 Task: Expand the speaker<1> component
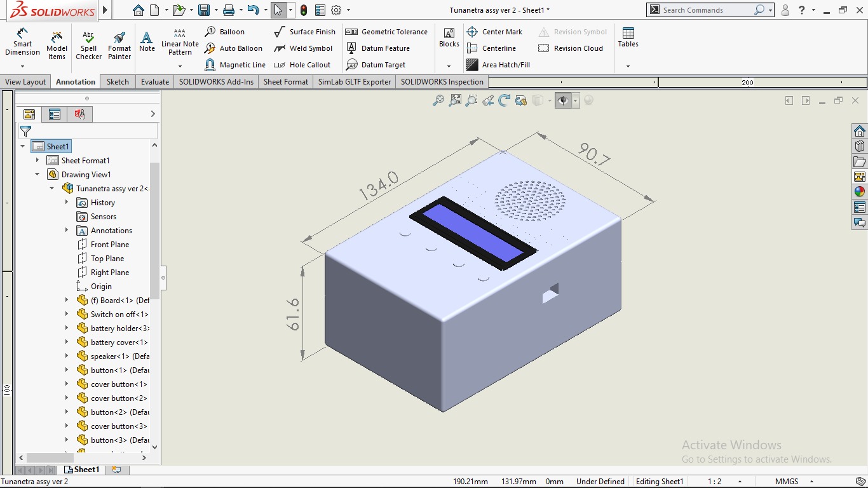pyautogui.click(x=67, y=356)
